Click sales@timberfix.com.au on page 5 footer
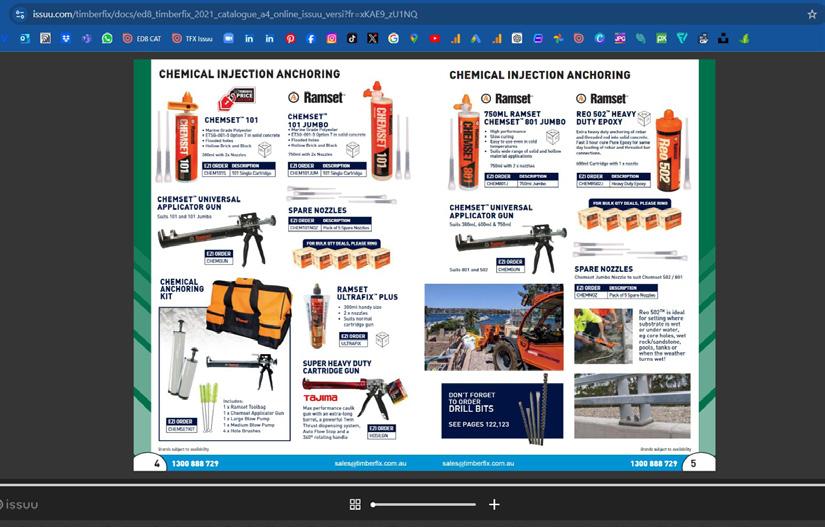Viewport: 825px width, 527px height. (x=478, y=463)
